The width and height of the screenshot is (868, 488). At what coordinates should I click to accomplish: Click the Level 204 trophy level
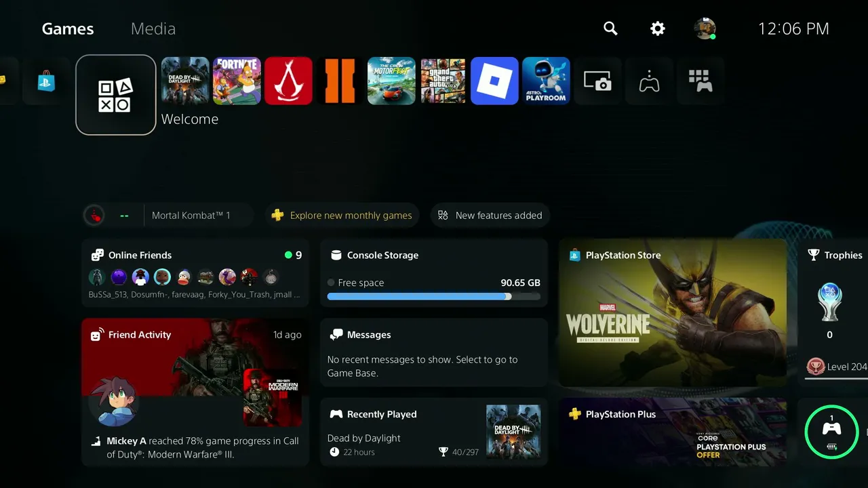point(847,367)
